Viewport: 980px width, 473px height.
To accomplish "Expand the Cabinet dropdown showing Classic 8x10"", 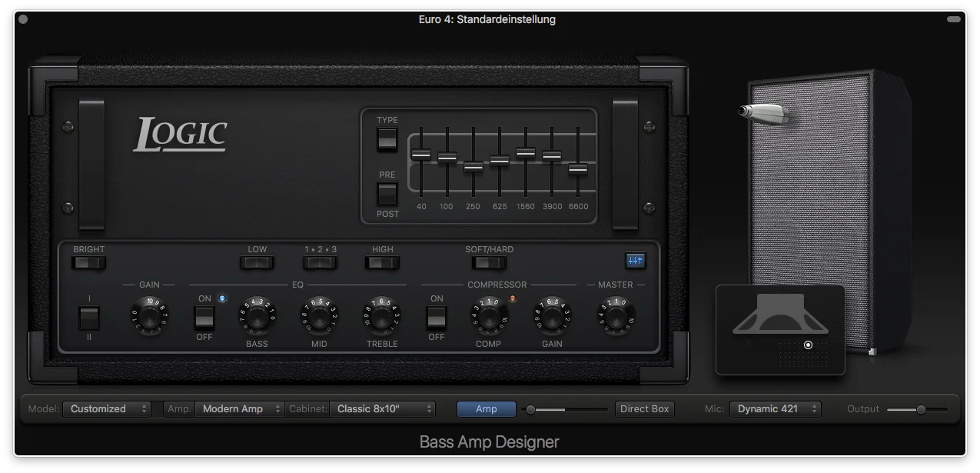I will pos(383,409).
